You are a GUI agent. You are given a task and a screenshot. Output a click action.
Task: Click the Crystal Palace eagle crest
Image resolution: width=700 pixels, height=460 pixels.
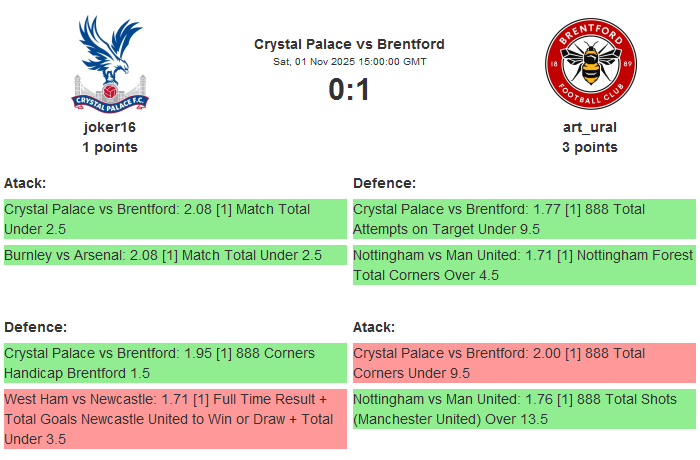tap(110, 62)
